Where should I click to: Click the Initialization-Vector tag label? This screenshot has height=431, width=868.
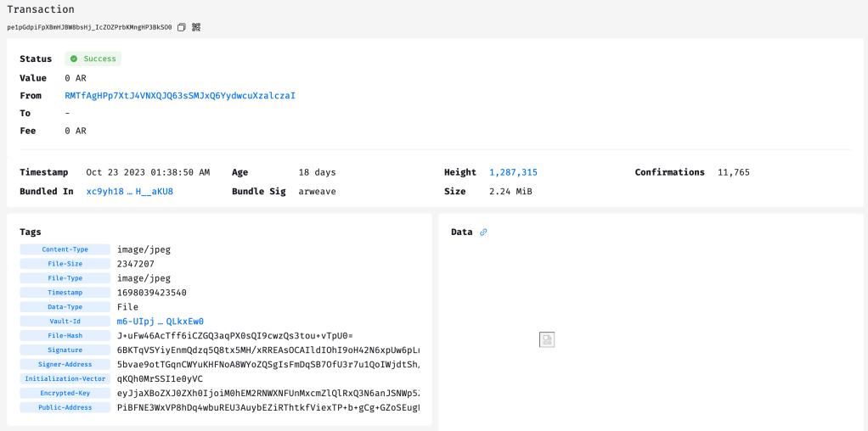pyautogui.click(x=65, y=379)
